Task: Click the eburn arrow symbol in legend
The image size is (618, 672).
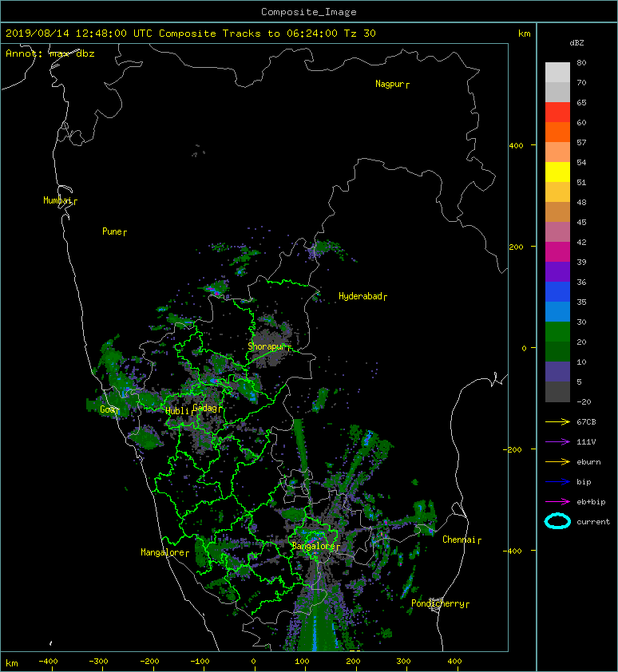Action: click(x=557, y=462)
